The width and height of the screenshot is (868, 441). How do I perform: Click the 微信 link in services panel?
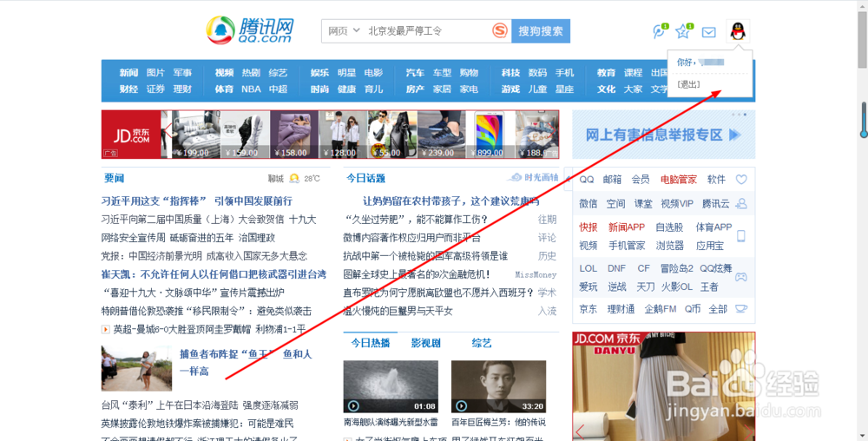[588, 204]
